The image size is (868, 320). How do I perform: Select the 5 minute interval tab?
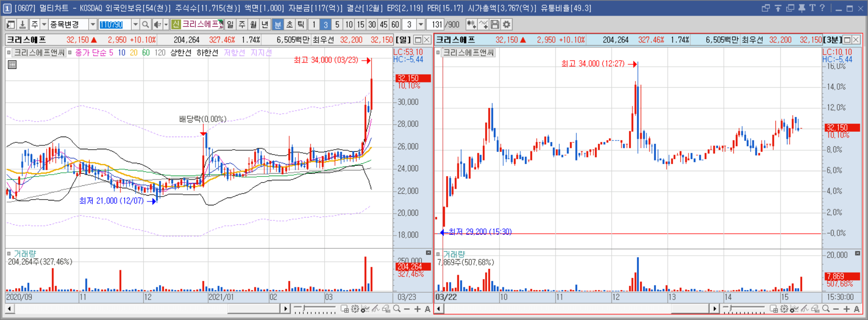pyautogui.click(x=337, y=24)
